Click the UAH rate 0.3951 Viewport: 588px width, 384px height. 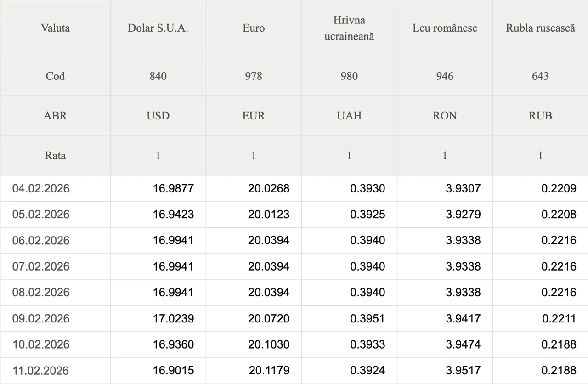tap(367, 318)
